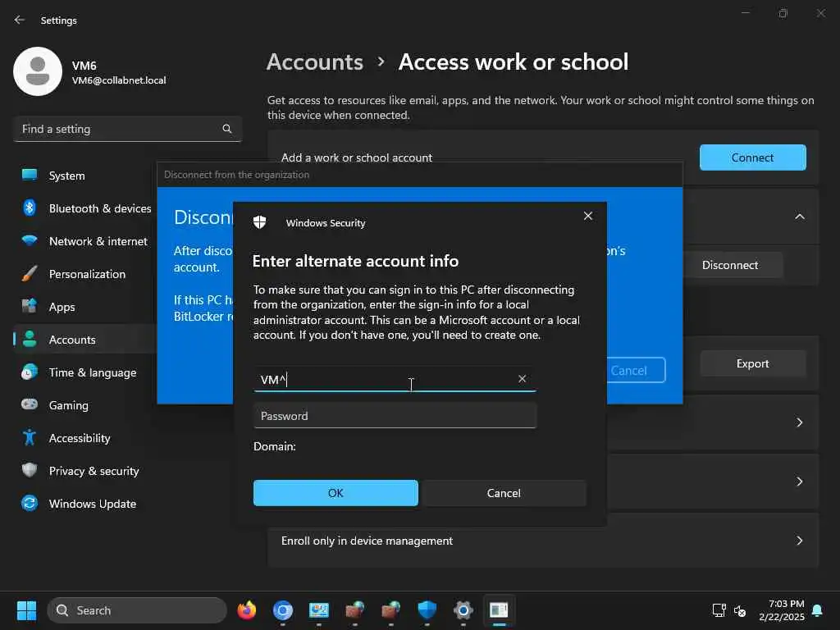Click the Export button

(x=753, y=363)
